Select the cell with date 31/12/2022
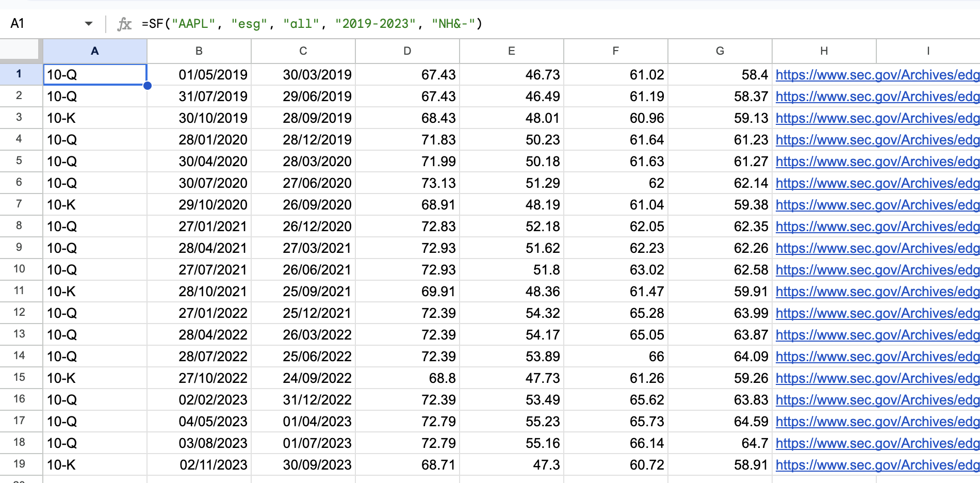The width and height of the screenshot is (980, 483). pyautogui.click(x=303, y=399)
